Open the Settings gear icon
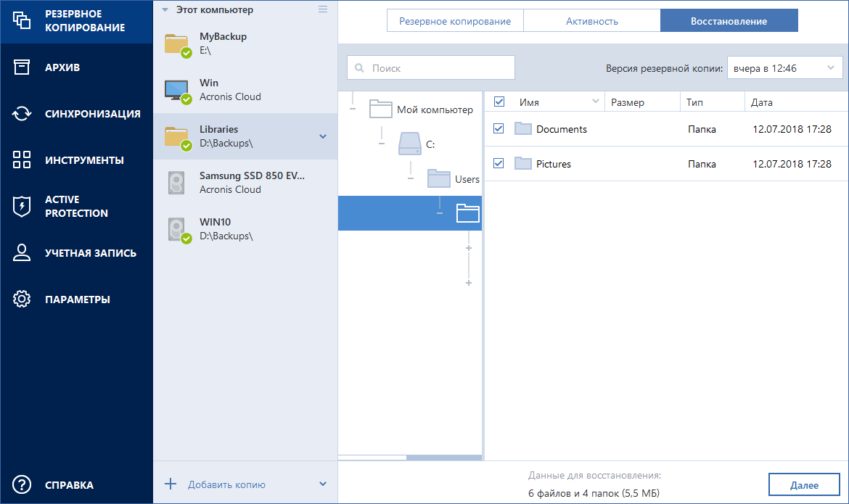 click(22, 299)
